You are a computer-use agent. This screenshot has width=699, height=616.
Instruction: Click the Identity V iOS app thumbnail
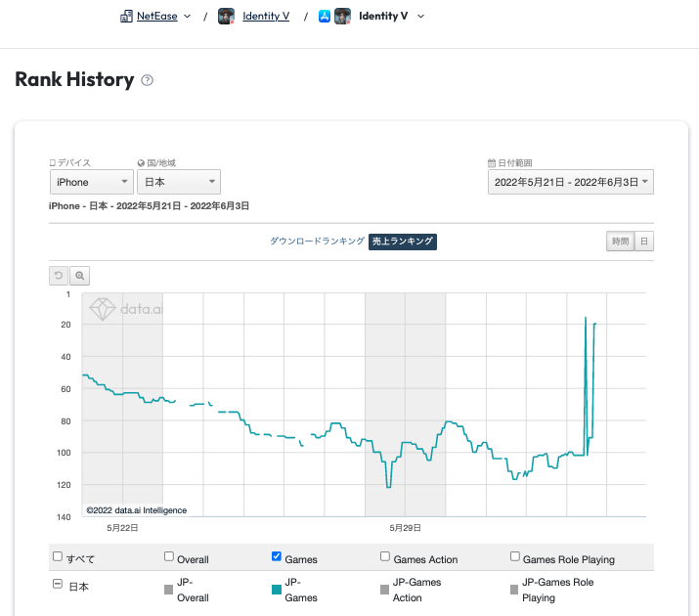pos(342,16)
